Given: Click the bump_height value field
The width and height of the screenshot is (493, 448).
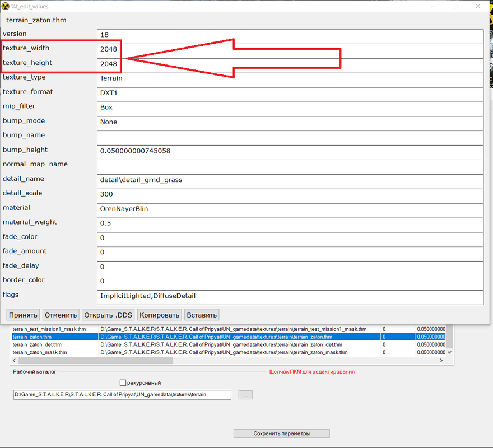Looking at the screenshot, I should point(290,152).
